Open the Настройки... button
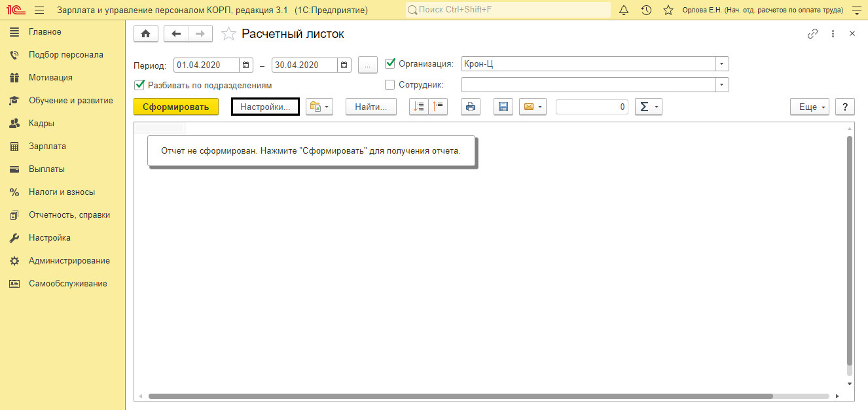The width and height of the screenshot is (868, 410). [265, 107]
